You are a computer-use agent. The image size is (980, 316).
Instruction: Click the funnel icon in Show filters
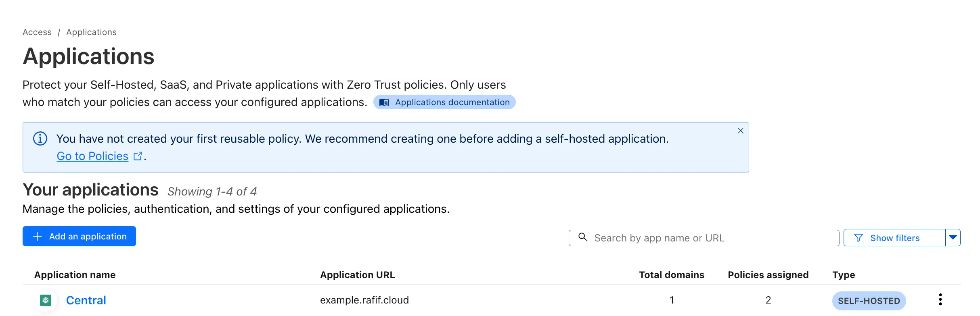click(859, 238)
